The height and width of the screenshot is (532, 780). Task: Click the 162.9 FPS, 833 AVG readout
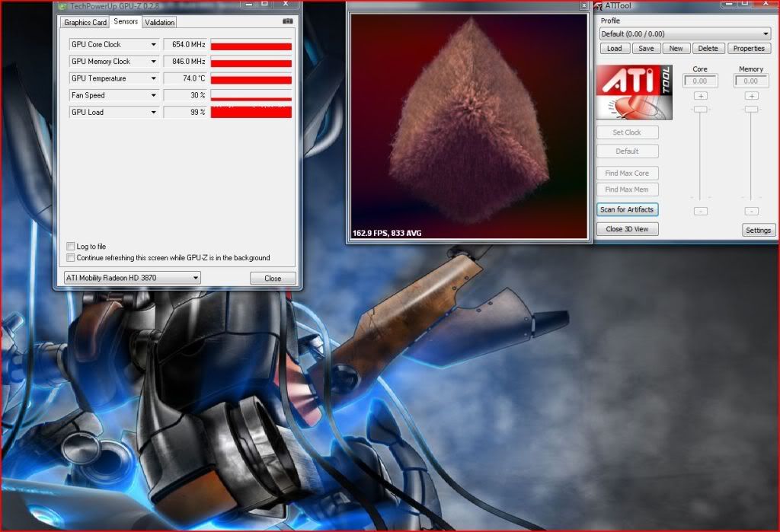387,233
